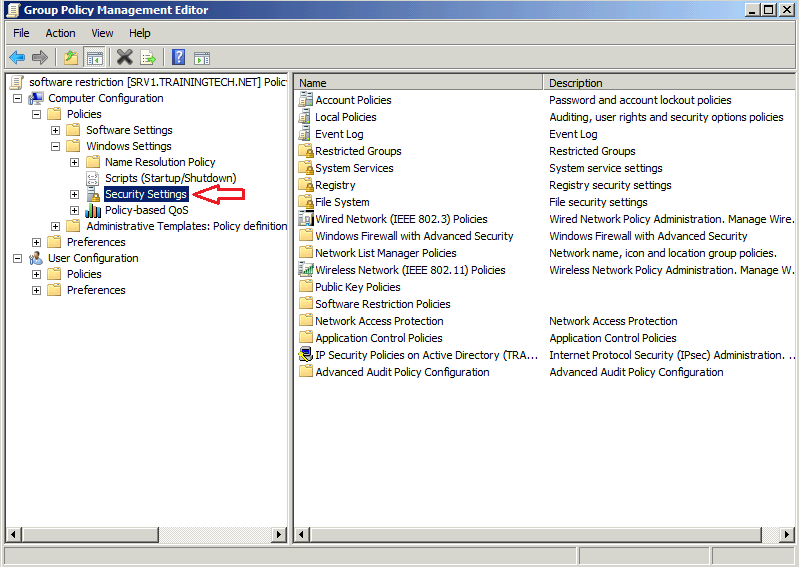Viewport: 799px width, 568px height.
Task: Click the Back arrow toolbar icon
Action: [x=17, y=58]
